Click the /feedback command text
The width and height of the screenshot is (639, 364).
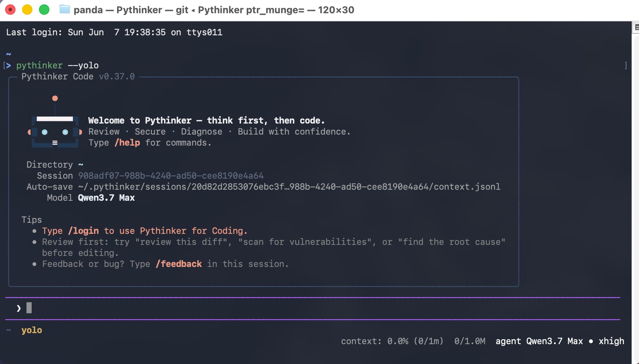point(179,264)
